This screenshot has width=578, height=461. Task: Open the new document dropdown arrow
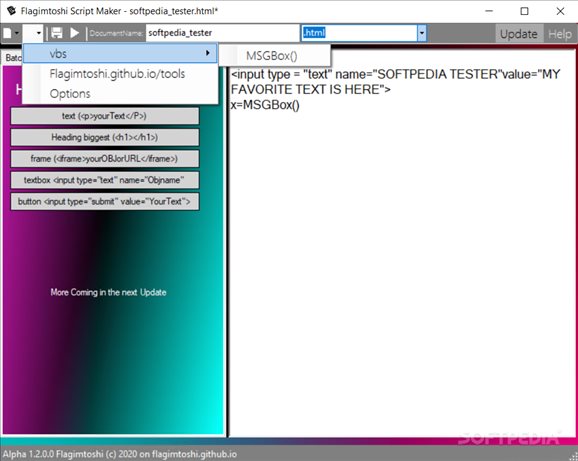point(17,34)
